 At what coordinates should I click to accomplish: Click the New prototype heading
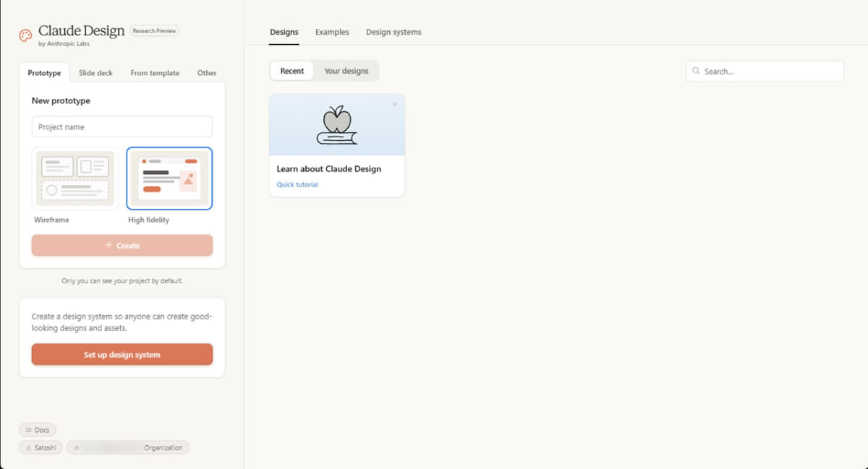click(x=61, y=100)
